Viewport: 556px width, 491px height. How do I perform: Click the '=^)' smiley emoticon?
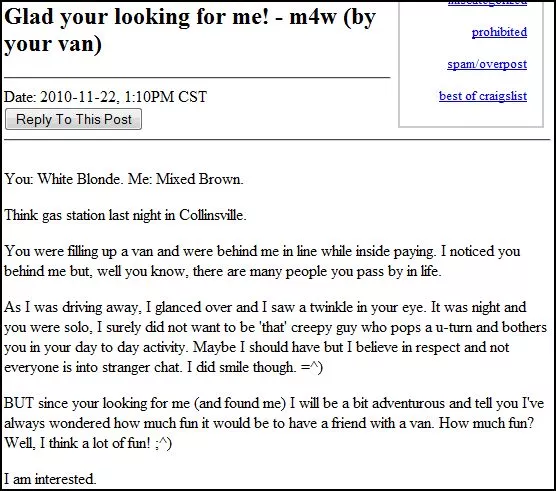coord(312,367)
